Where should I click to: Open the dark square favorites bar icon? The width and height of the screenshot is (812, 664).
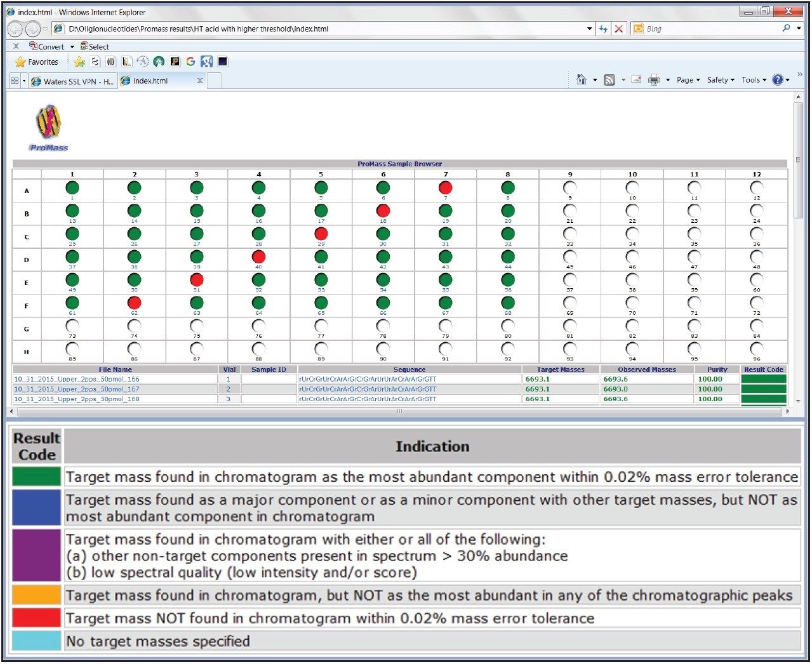[223, 62]
